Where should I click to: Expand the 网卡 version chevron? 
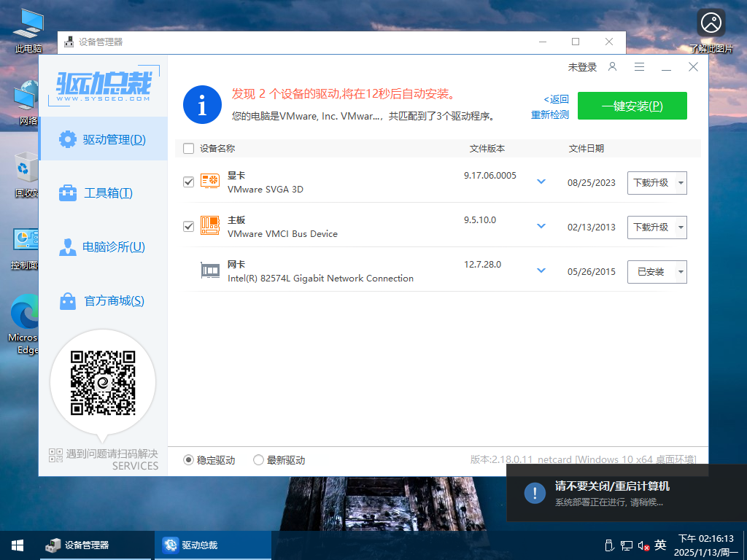tap(541, 271)
